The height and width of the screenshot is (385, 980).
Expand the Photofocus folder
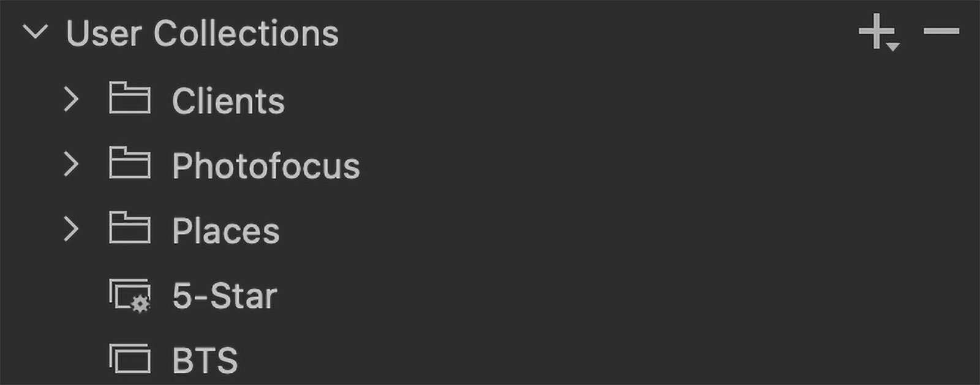(x=71, y=164)
